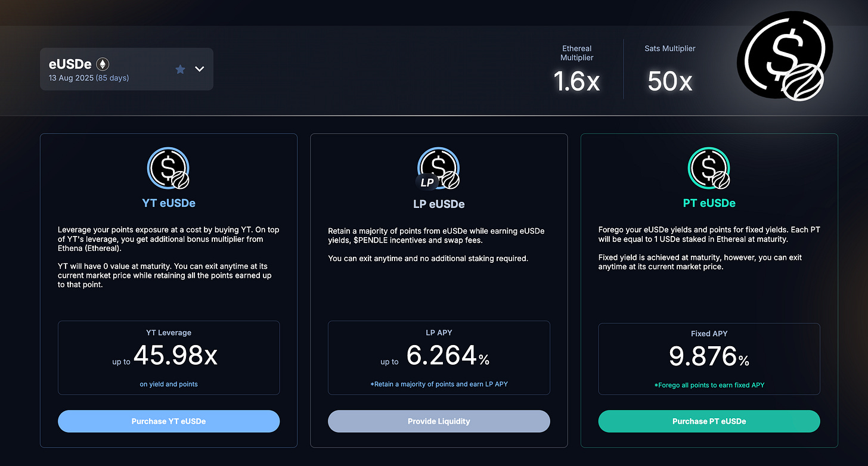Click the maturity date 13 Aug 2025
This screenshot has width=868, height=466.
click(71, 78)
